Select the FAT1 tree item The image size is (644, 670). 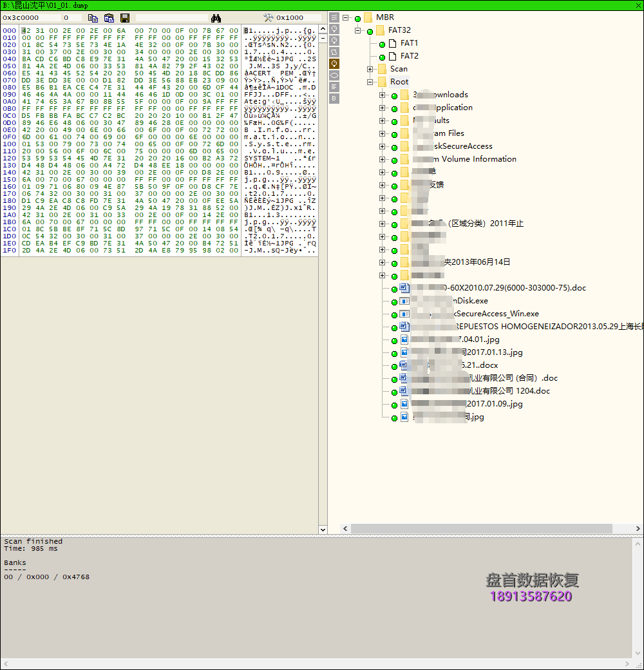[x=409, y=43]
